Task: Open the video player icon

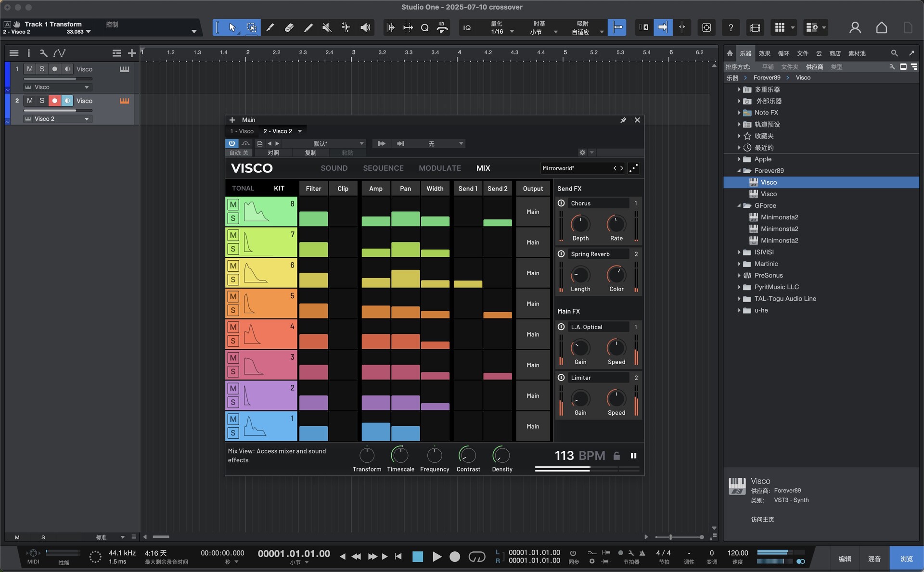Action: [755, 27]
